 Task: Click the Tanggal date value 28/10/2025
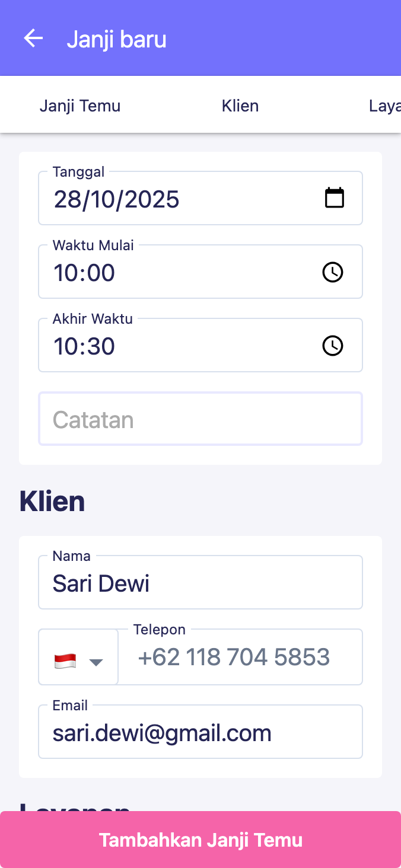[x=117, y=199]
